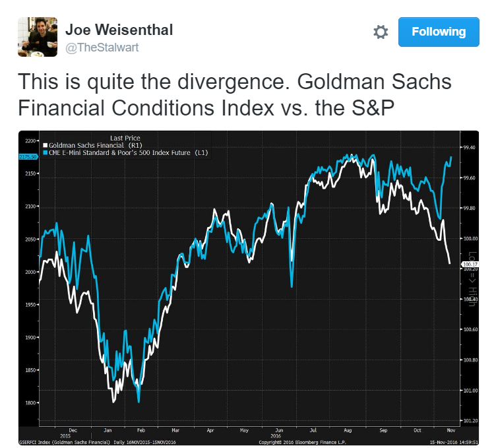Click the white 100.17 value tag
Viewport: 494px width, 448px height.
(x=470, y=264)
